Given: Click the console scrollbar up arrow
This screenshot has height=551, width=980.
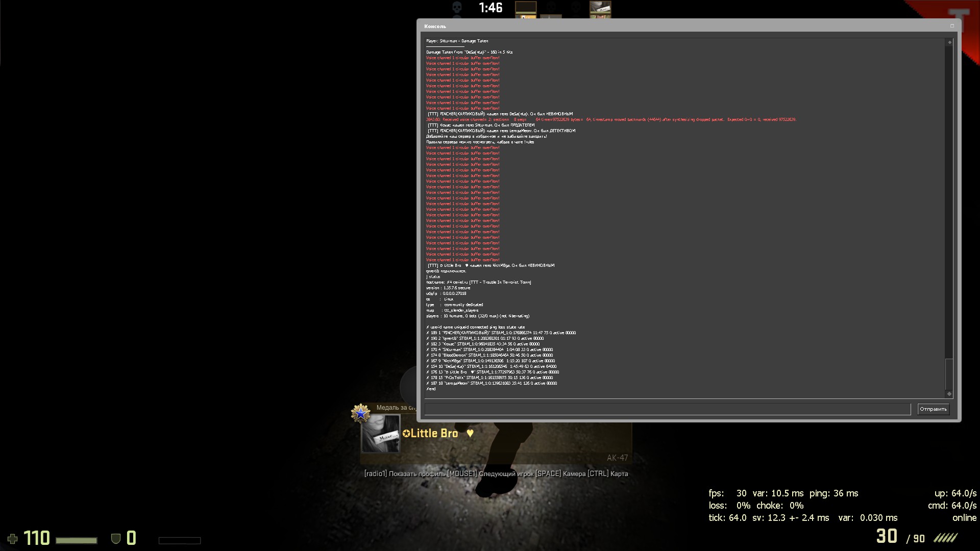Looking at the screenshot, I should coord(949,42).
